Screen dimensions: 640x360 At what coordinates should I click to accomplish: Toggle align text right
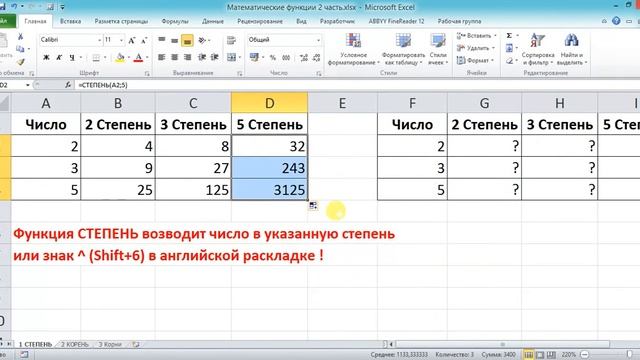click(187, 57)
